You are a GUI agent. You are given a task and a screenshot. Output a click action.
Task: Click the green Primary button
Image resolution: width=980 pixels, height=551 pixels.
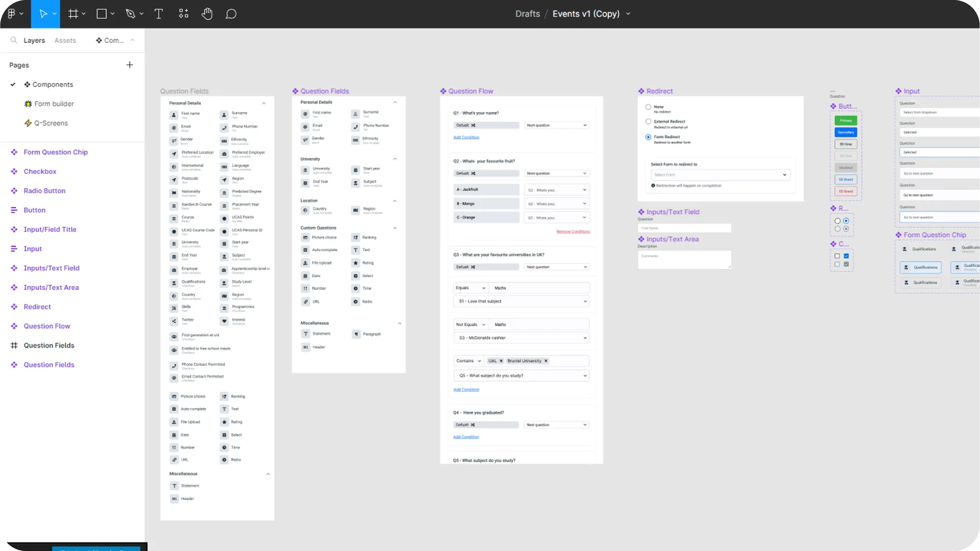coord(846,120)
